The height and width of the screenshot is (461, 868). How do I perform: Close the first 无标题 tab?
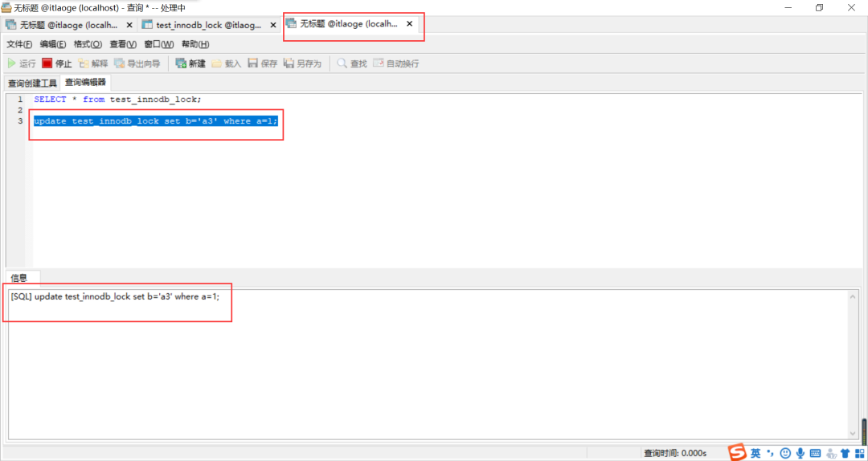(x=129, y=25)
